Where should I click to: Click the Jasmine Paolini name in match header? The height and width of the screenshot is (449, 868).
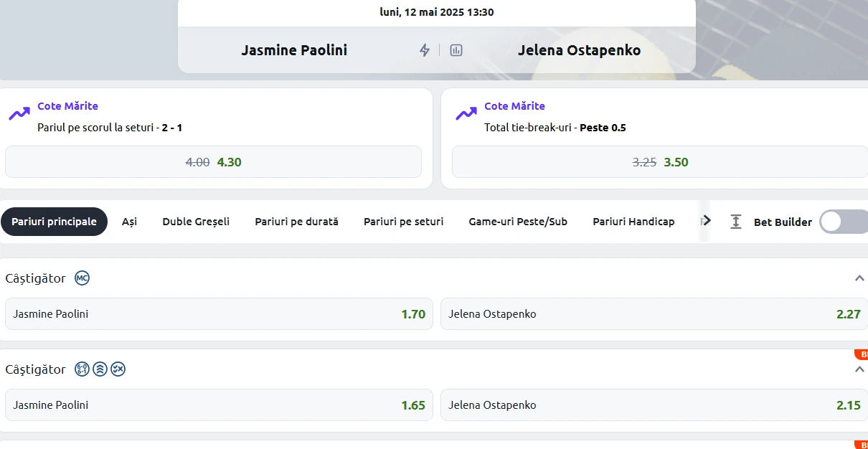click(x=294, y=50)
